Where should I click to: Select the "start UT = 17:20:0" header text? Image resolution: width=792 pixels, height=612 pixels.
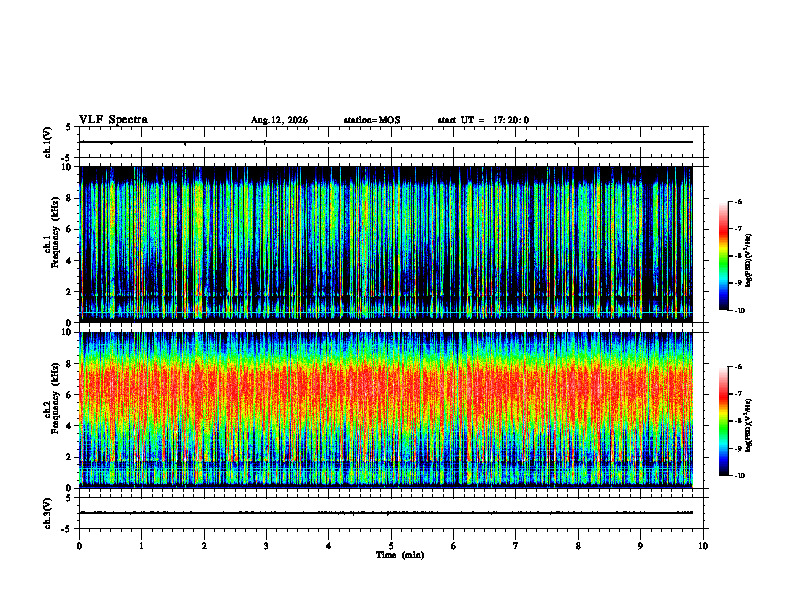tap(483, 120)
